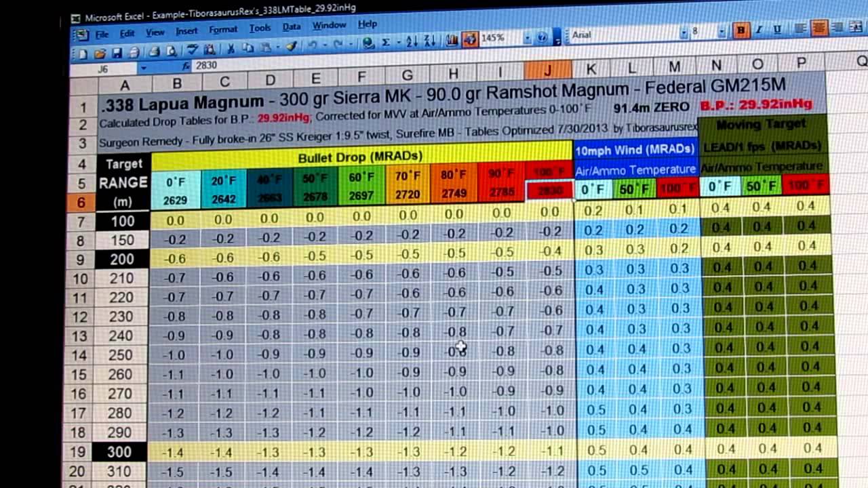Save the workbook with the floppy icon

click(117, 53)
